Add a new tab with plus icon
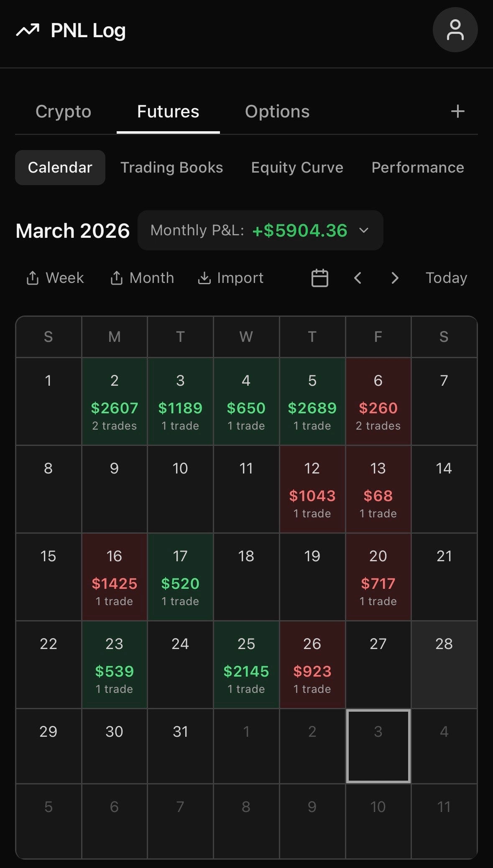 click(x=457, y=111)
